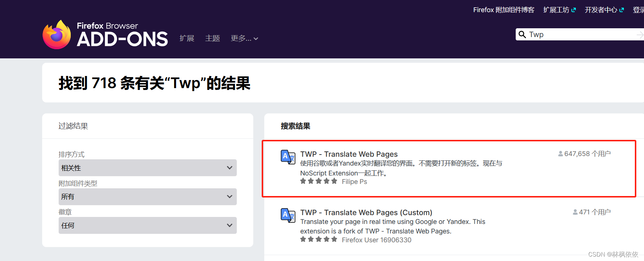Click the external link icon next to 扩展工坊
The image size is (644, 261).
point(574,10)
